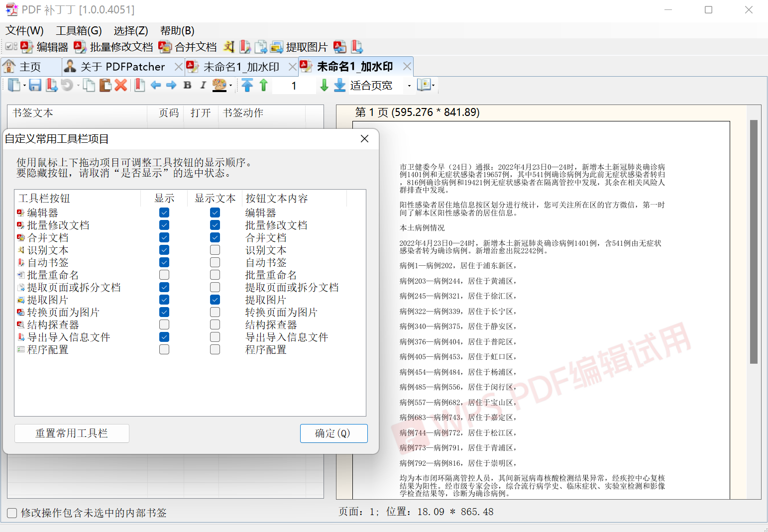Open the 文件(W) menu
The image size is (768, 532).
[24, 30]
